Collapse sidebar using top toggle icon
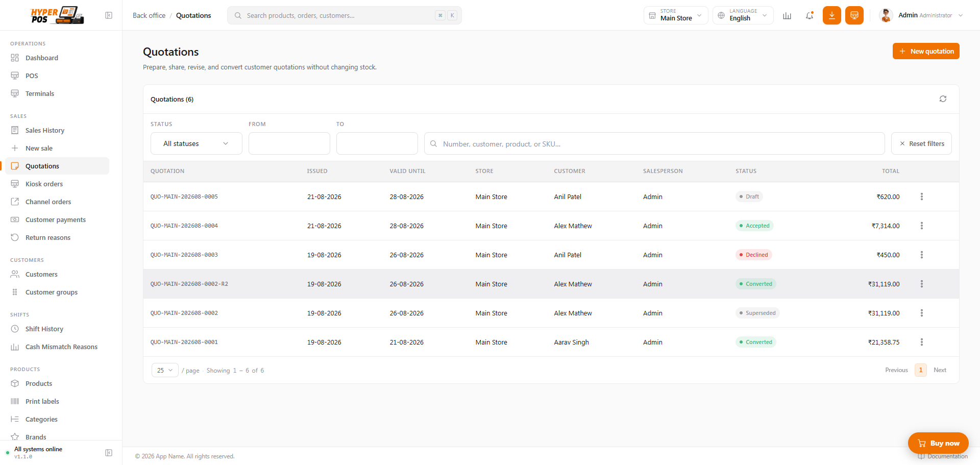 point(109,15)
